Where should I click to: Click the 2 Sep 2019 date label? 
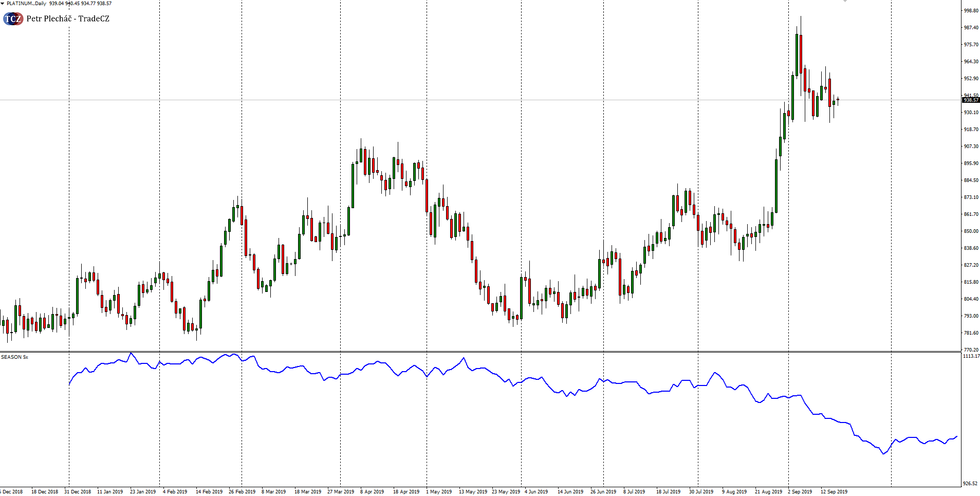(800, 492)
